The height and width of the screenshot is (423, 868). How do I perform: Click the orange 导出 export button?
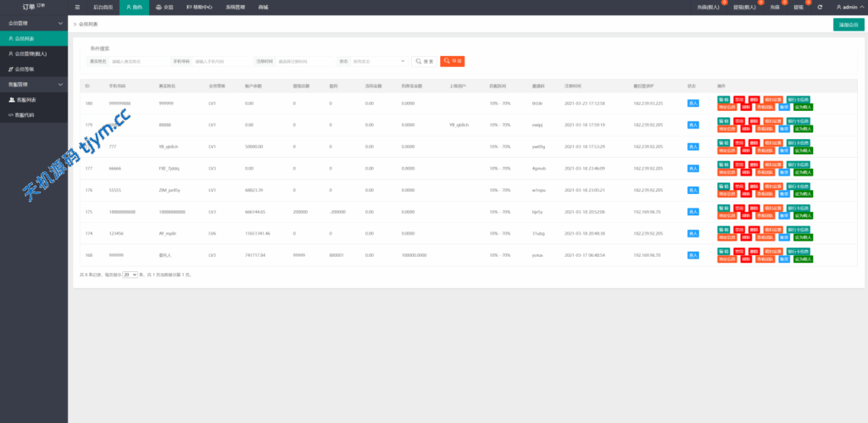[x=452, y=61]
